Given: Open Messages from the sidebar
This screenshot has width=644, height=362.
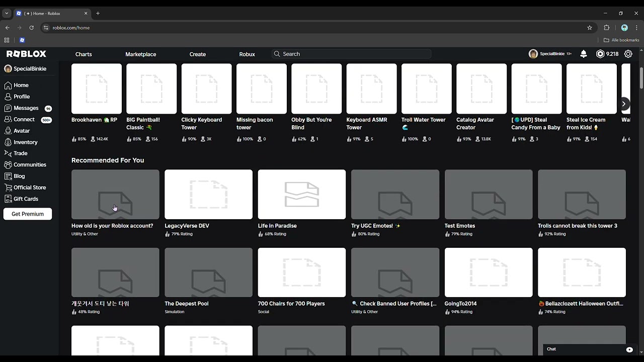Looking at the screenshot, I should (x=26, y=108).
